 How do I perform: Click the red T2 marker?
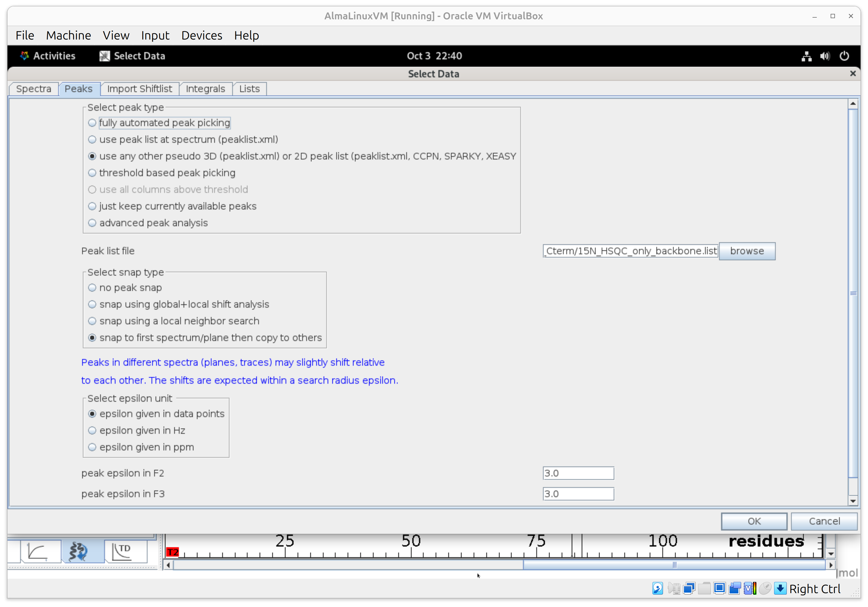pyautogui.click(x=172, y=552)
